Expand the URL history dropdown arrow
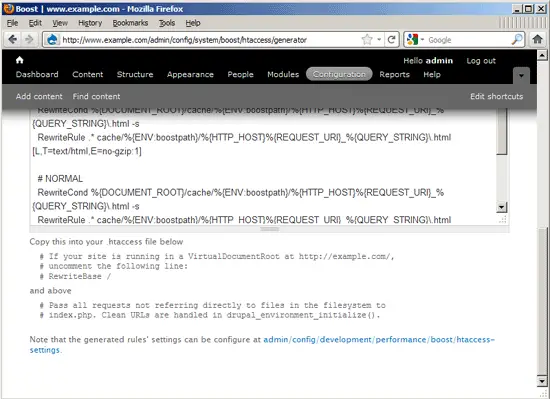The height and width of the screenshot is (399, 550). point(379,40)
